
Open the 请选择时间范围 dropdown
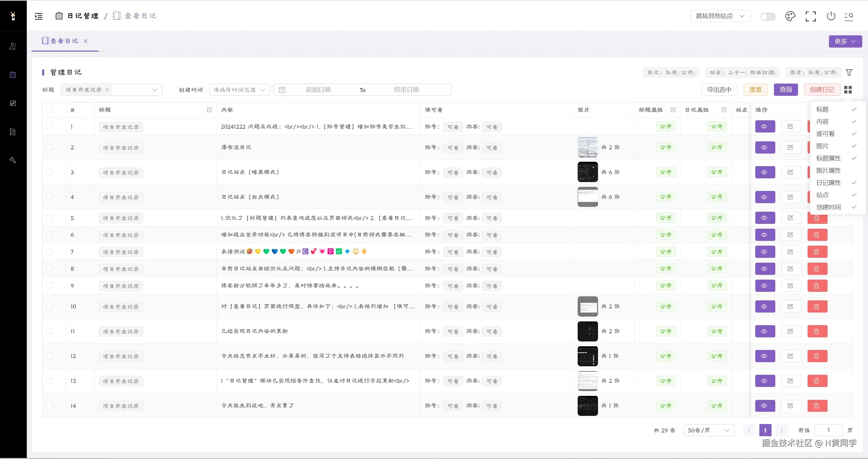[x=239, y=90]
